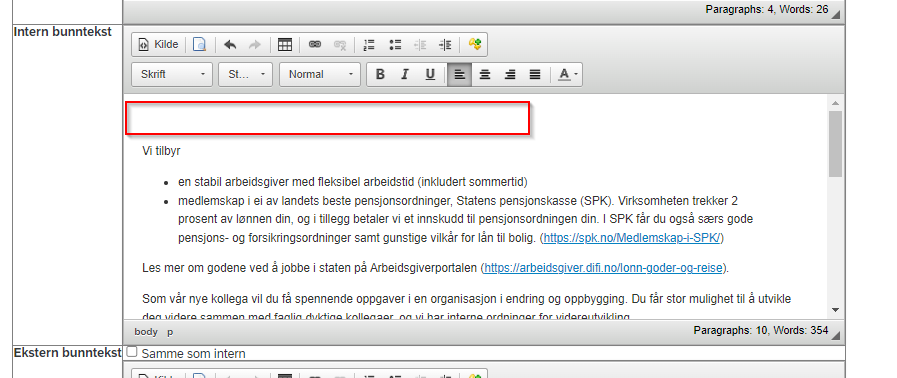Image resolution: width=897 pixels, height=378 pixels.
Task: Toggle underline formatting
Action: coord(430,74)
